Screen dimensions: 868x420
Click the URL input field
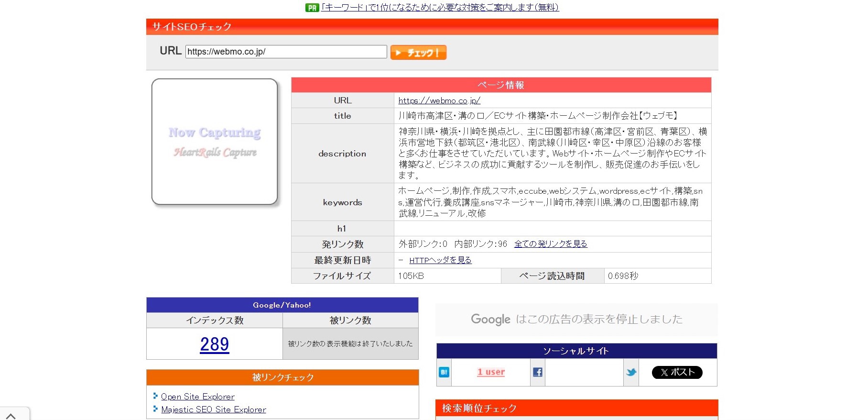(x=286, y=52)
